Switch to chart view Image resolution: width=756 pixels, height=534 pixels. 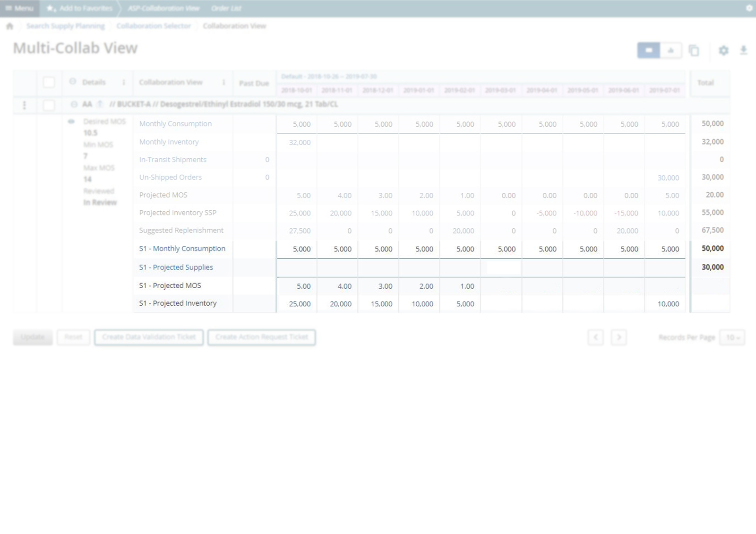670,51
